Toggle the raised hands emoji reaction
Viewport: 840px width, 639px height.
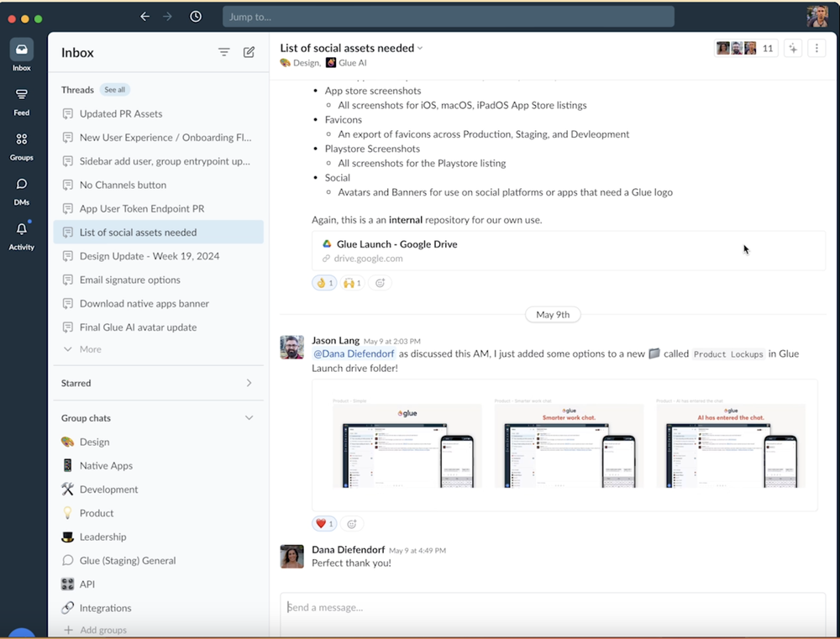click(x=352, y=283)
